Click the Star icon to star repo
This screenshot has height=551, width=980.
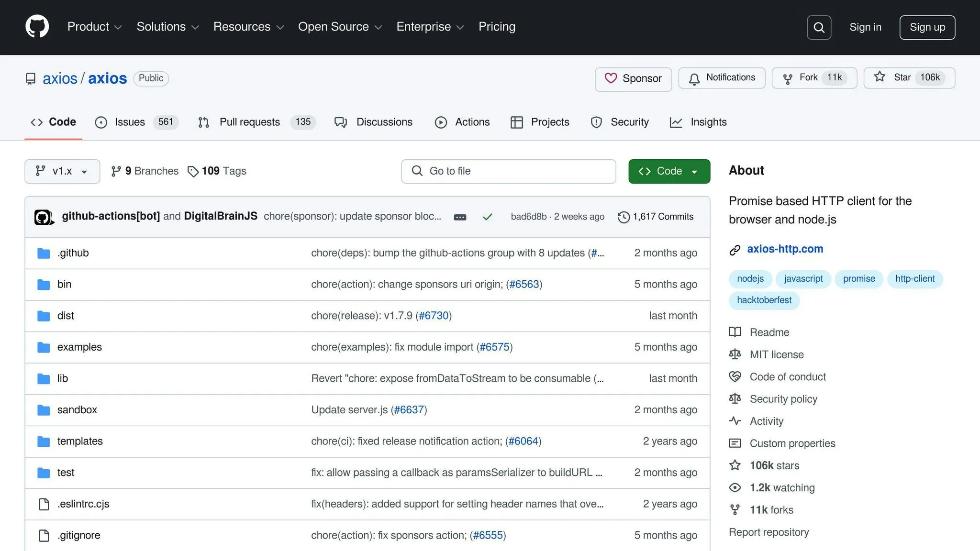coord(880,77)
